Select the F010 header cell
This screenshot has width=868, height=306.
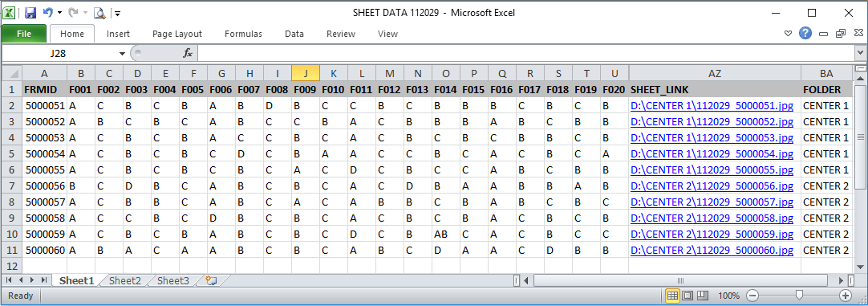click(x=333, y=89)
